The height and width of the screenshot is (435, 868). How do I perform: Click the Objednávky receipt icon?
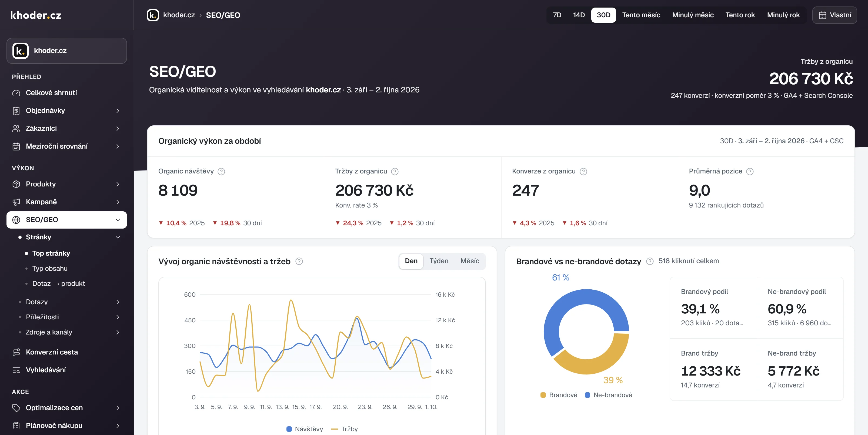tap(16, 111)
